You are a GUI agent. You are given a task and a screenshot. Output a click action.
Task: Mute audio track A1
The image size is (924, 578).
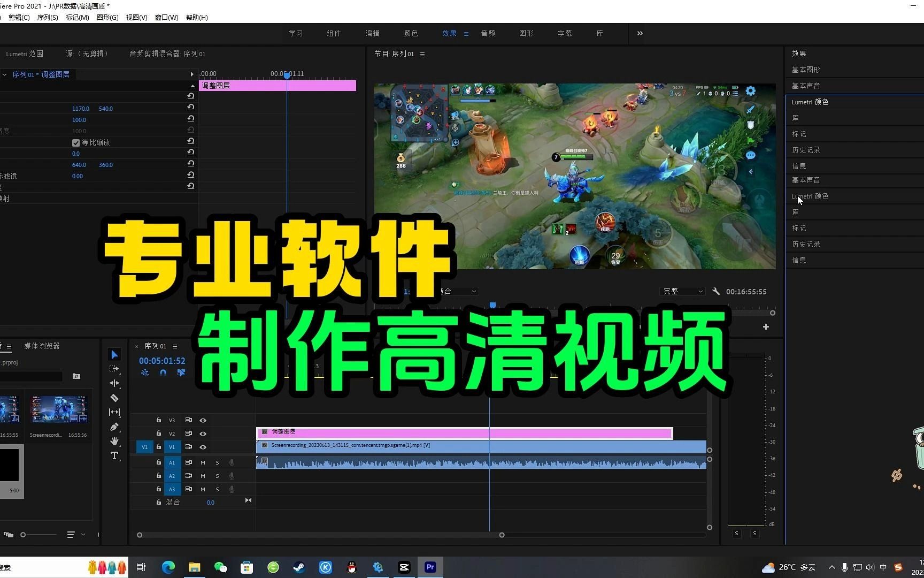[x=203, y=462]
